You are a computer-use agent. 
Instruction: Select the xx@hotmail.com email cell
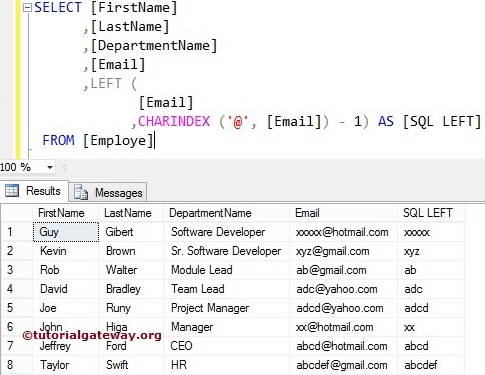click(344, 327)
